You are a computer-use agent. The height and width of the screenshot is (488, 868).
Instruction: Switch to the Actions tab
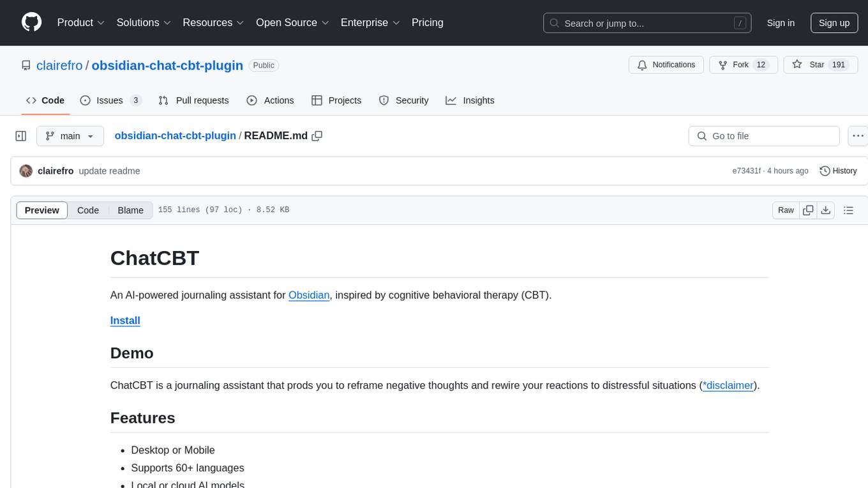[x=270, y=100]
